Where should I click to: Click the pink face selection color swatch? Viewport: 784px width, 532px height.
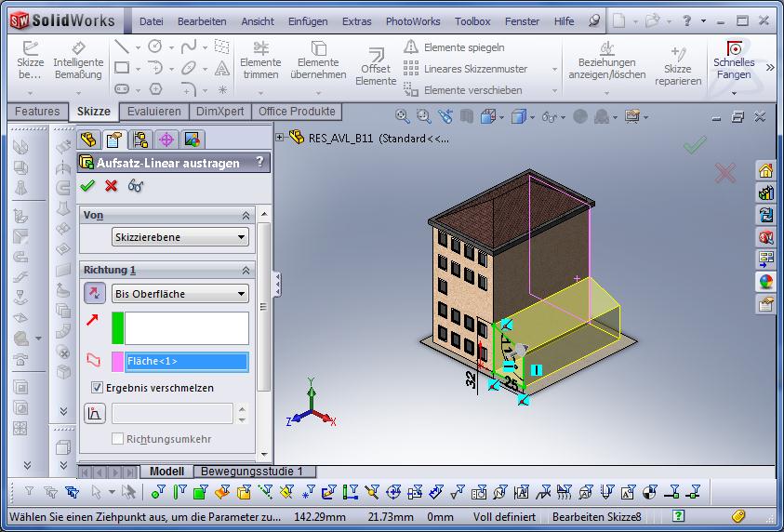pyautogui.click(x=118, y=362)
